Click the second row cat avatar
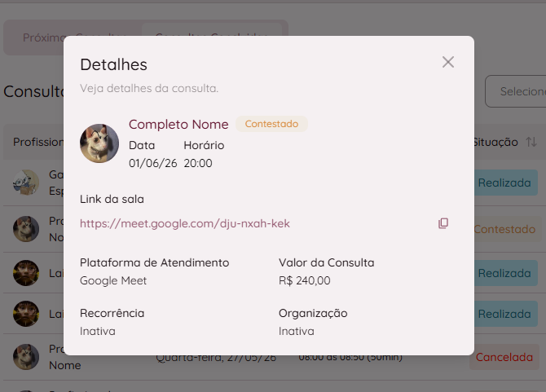The image size is (546, 392). click(x=26, y=229)
